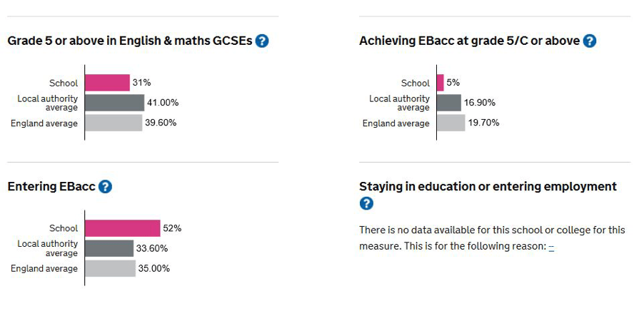Screen dimensions: 644x311
Task: Click the pink School bar showing 31%
Action: pos(107,83)
